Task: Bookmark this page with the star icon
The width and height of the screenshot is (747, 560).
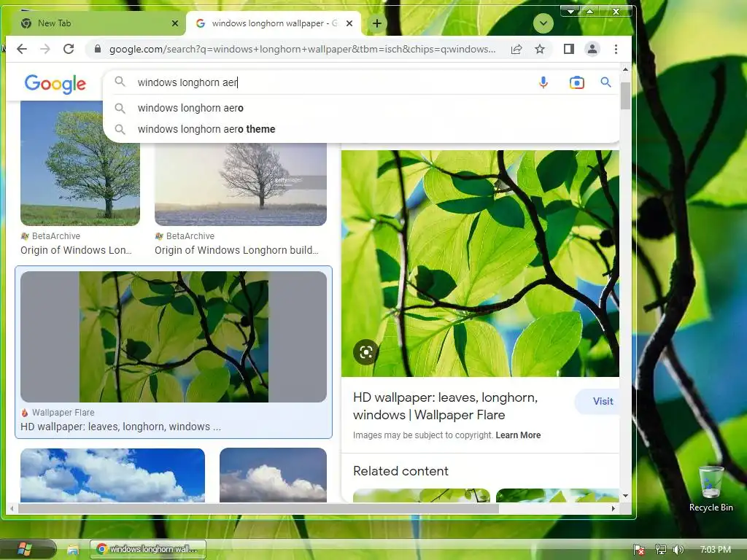Action: 539,49
